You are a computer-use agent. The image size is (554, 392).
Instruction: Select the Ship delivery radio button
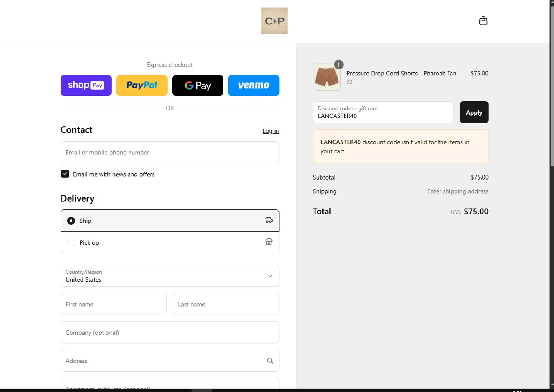click(x=71, y=221)
